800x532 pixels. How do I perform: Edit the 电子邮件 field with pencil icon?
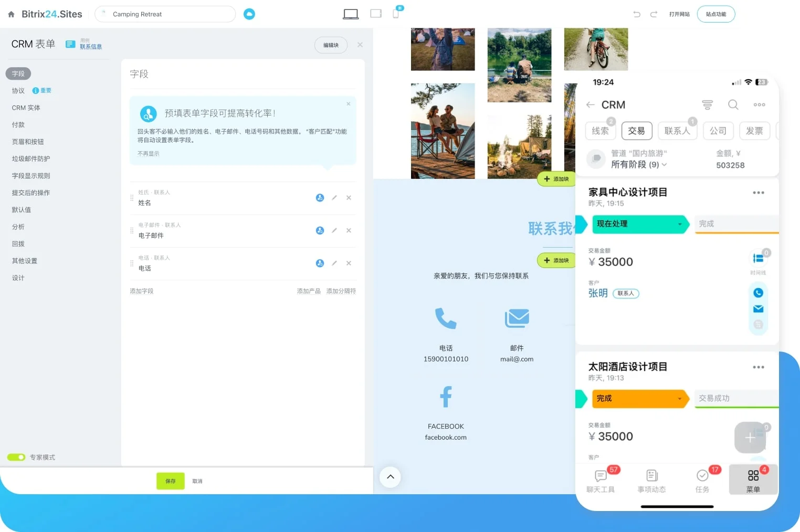click(x=334, y=230)
